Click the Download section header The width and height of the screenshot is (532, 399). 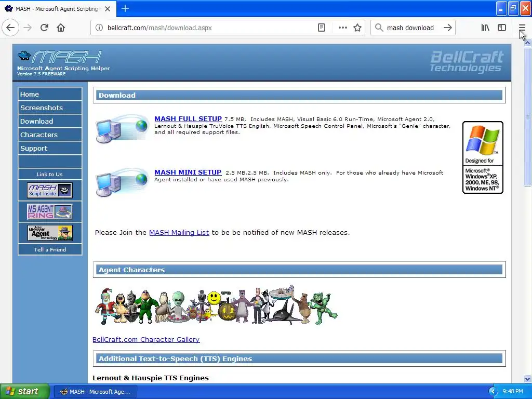coord(299,95)
